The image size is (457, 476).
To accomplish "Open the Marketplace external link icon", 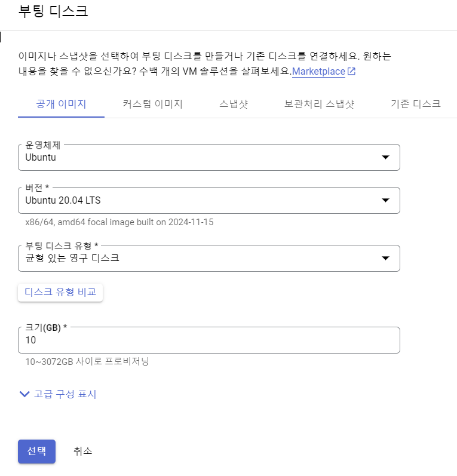I will pyautogui.click(x=351, y=71).
